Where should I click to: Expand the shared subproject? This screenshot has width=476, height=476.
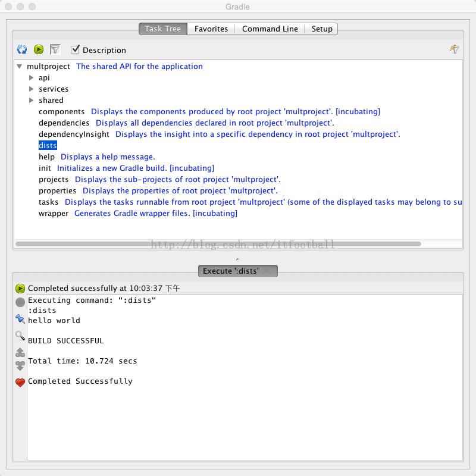(31, 100)
